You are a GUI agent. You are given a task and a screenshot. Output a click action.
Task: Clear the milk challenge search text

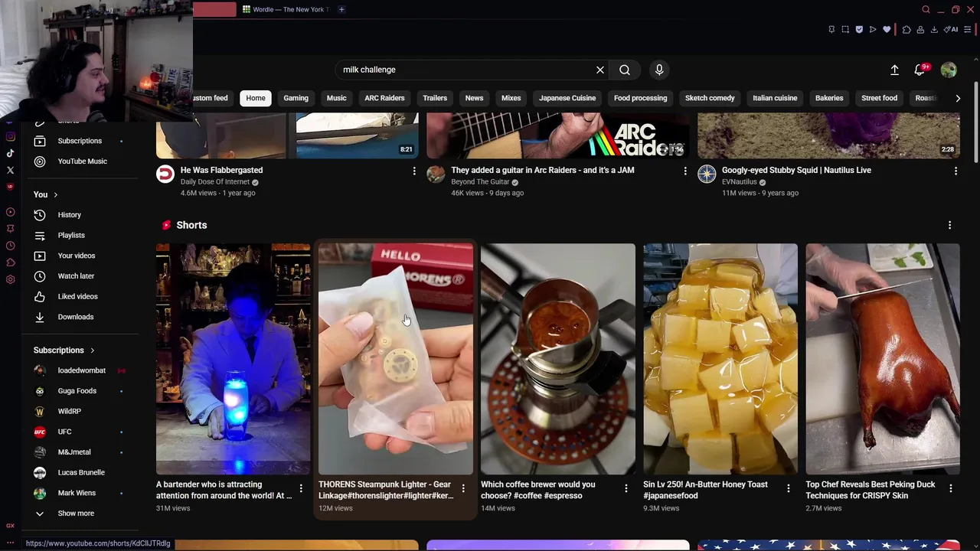(600, 70)
